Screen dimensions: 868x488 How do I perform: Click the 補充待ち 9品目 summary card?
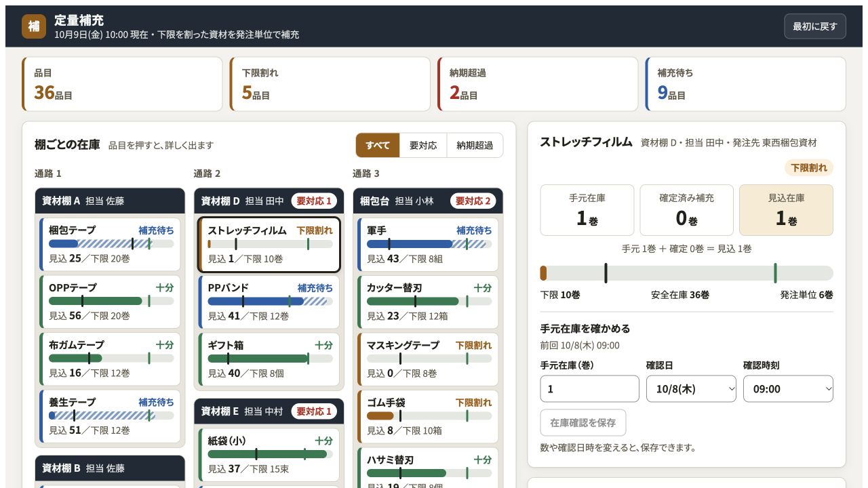click(746, 84)
